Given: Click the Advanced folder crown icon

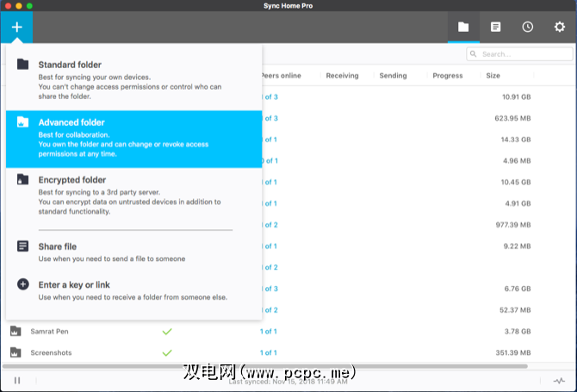Looking at the screenshot, I should (22, 121).
